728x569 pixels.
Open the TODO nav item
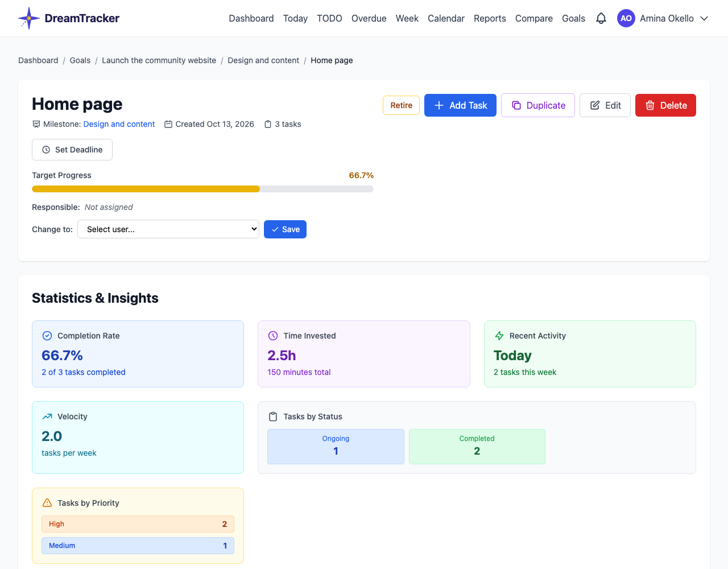coord(329,18)
